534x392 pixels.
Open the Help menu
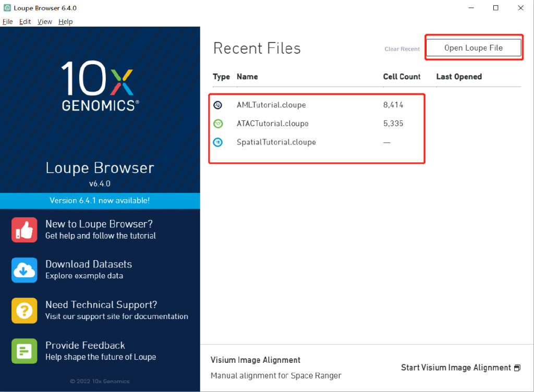[x=66, y=22]
